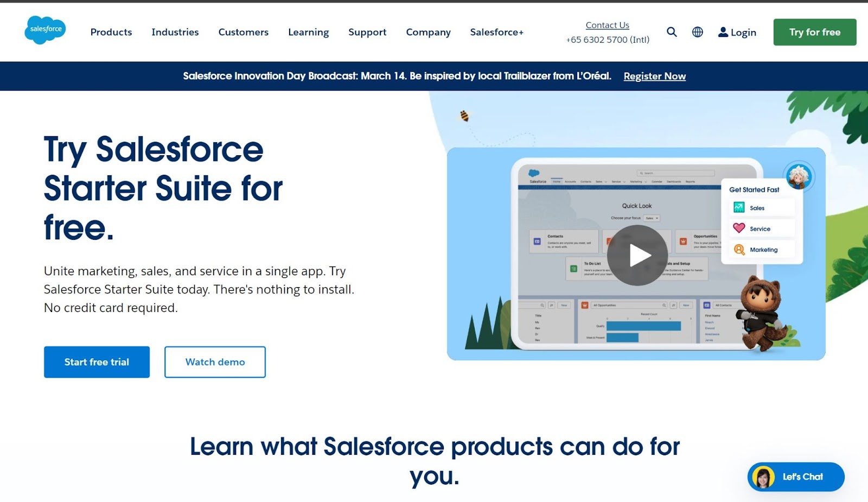868x502 pixels.
Task: Click the Login person icon
Action: pyautogui.click(x=723, y=32)
